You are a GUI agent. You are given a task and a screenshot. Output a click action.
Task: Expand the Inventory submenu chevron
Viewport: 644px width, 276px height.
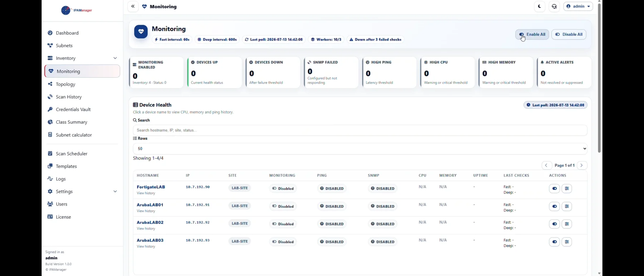click(115, 58)
